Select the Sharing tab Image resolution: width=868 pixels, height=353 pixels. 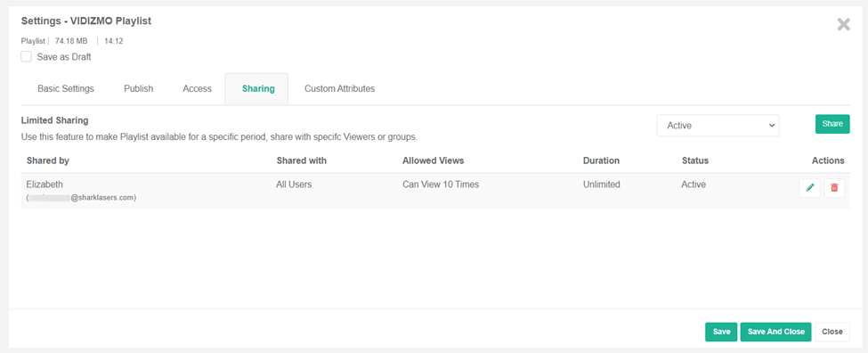click(x=258, y=88)
